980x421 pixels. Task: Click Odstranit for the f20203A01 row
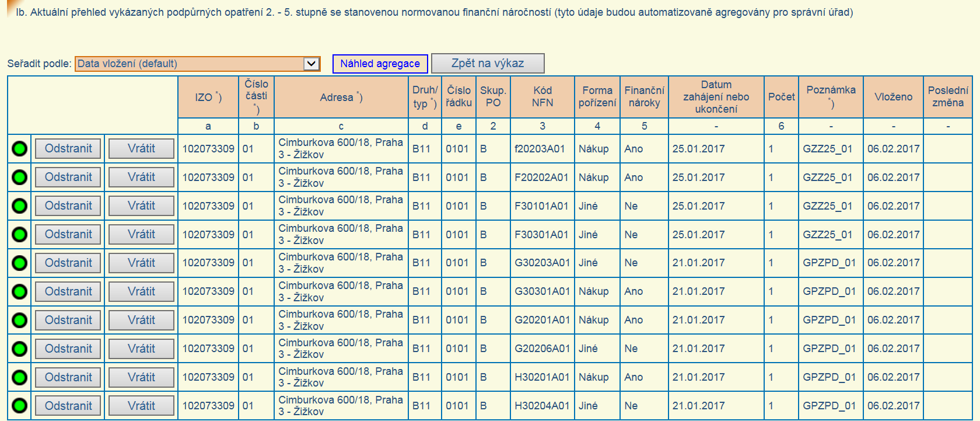68,148
